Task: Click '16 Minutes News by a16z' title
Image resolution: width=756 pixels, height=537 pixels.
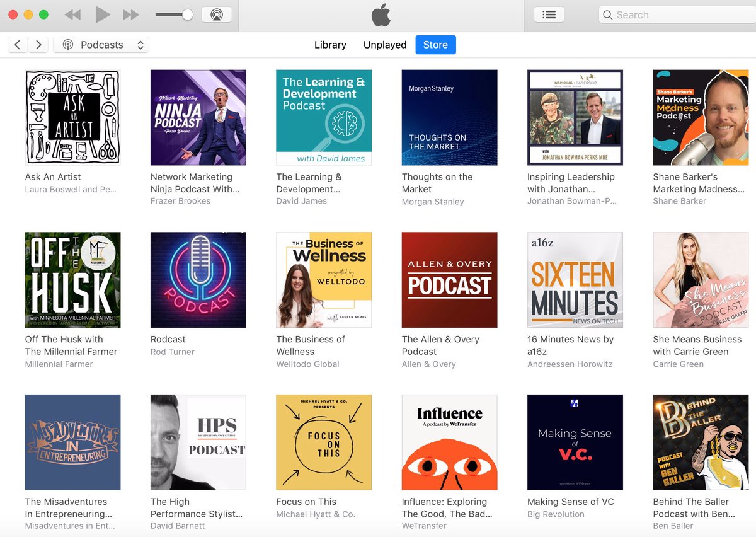Action: coord(571,345)
